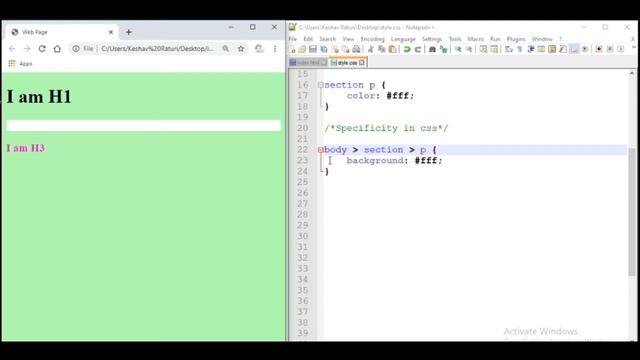Toggle the Function List toolbar icon
Image resolution: width=640 pixels, height=360 pixels.
pyautogui.click(x=563, y=49)
